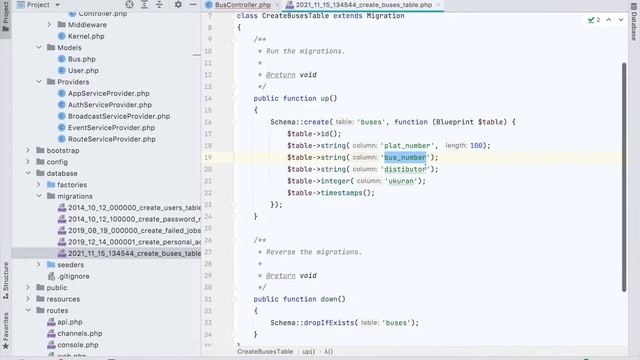Click the Providers folder icon
640x360 pixels.
(51, 82)
